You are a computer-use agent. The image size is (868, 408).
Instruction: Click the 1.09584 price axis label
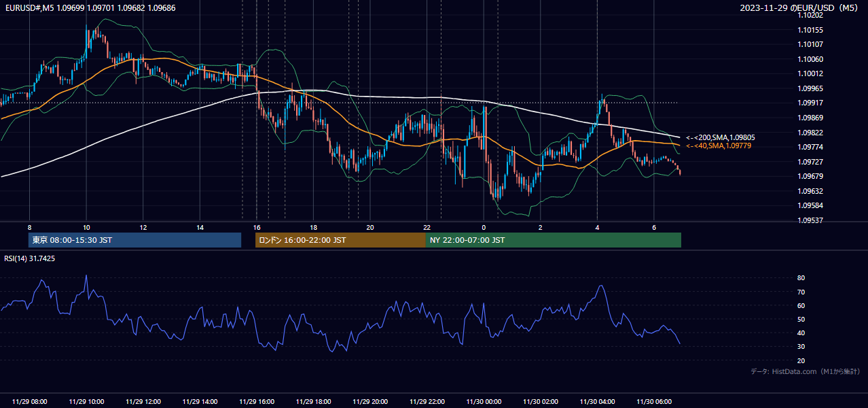pyautogui.click(x=810, y=205)
